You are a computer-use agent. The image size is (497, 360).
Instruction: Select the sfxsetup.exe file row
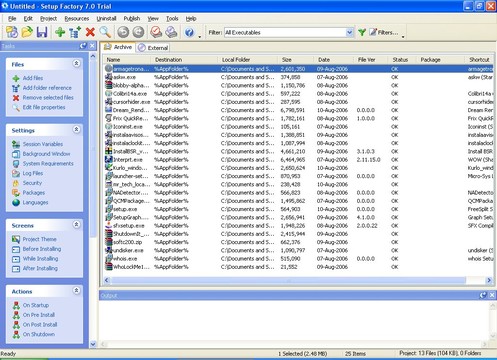299,226
